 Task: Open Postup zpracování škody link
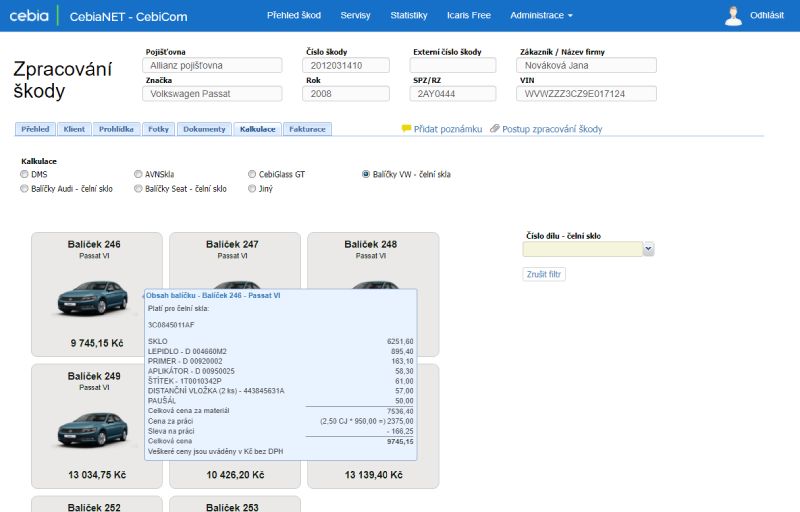coord(552,129)
